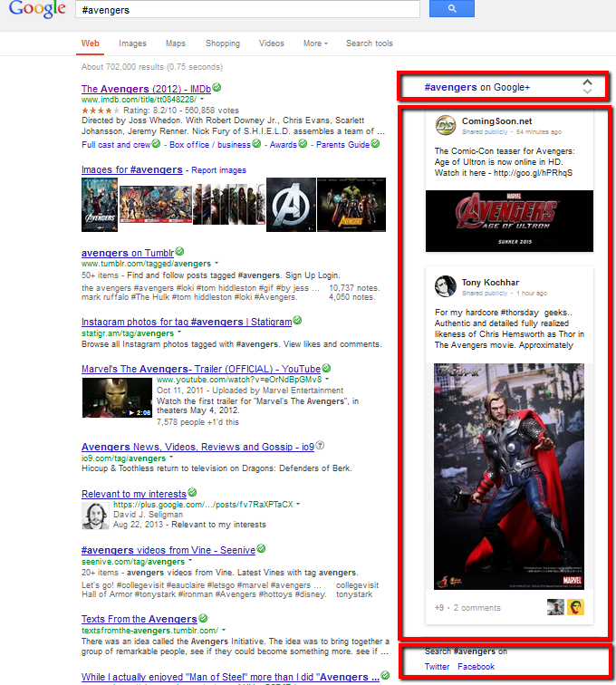The image size is (616, 685).
Task: Click green badge next to Box office / business
Action: [x=256, y=143]
